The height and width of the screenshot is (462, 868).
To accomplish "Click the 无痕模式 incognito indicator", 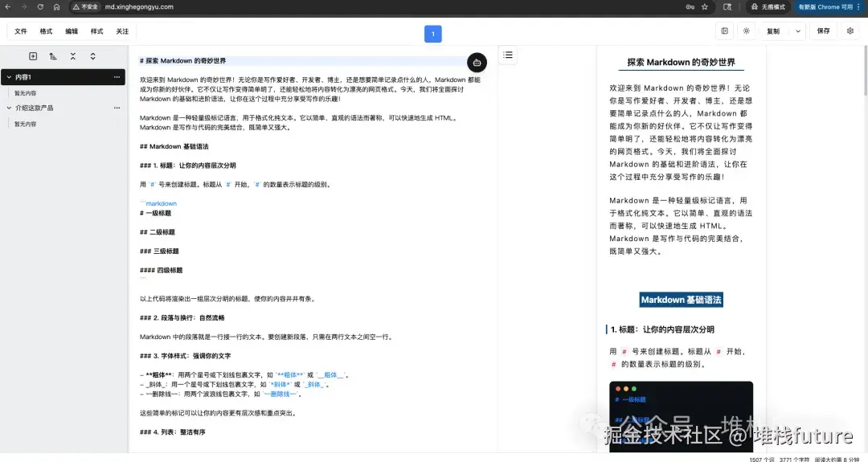I will 768,6.
